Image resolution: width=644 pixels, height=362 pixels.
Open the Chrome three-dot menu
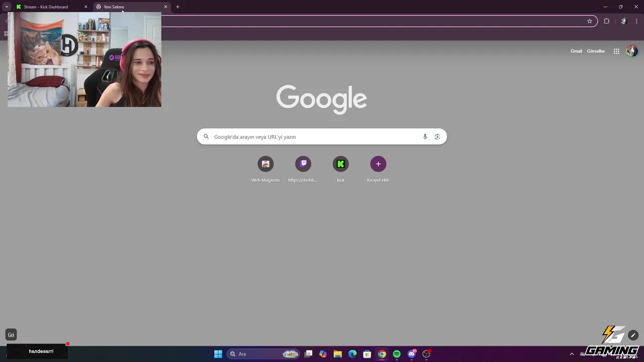(636, 21)
